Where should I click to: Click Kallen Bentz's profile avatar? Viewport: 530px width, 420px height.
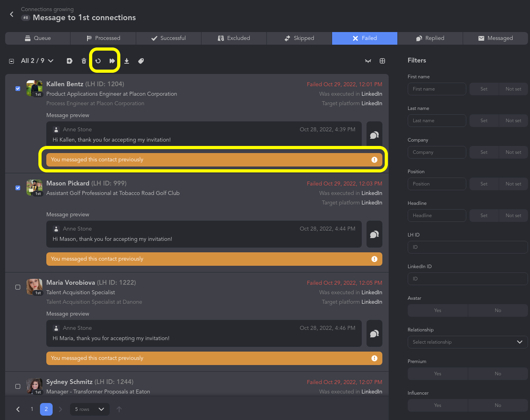pos(34,88)
